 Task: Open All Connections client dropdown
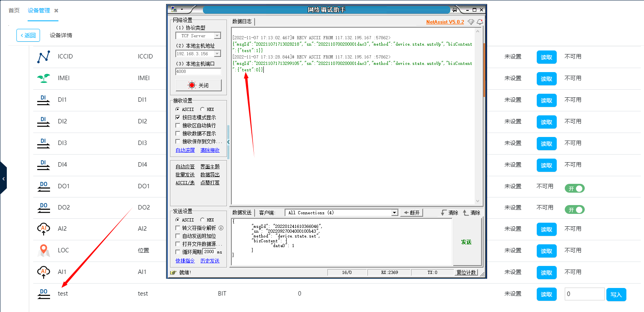(395, 213)
